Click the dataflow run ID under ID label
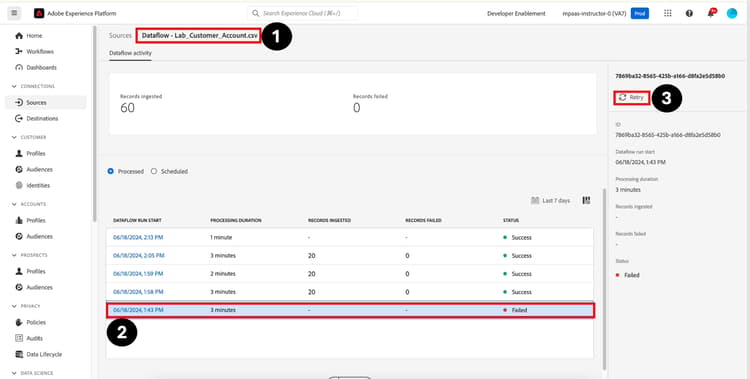This screenshot has width=750, height=379. click(x=668, y=135)
